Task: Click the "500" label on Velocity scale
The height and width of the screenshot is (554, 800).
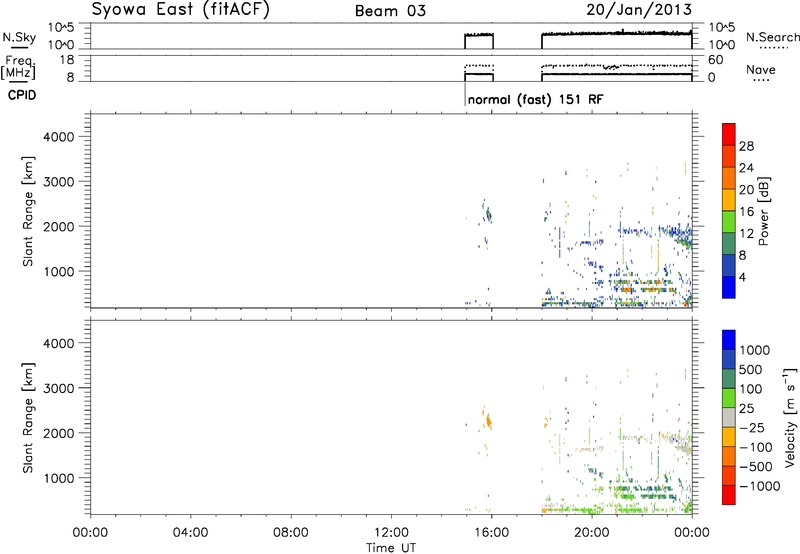Action: [x=752, y=370]
